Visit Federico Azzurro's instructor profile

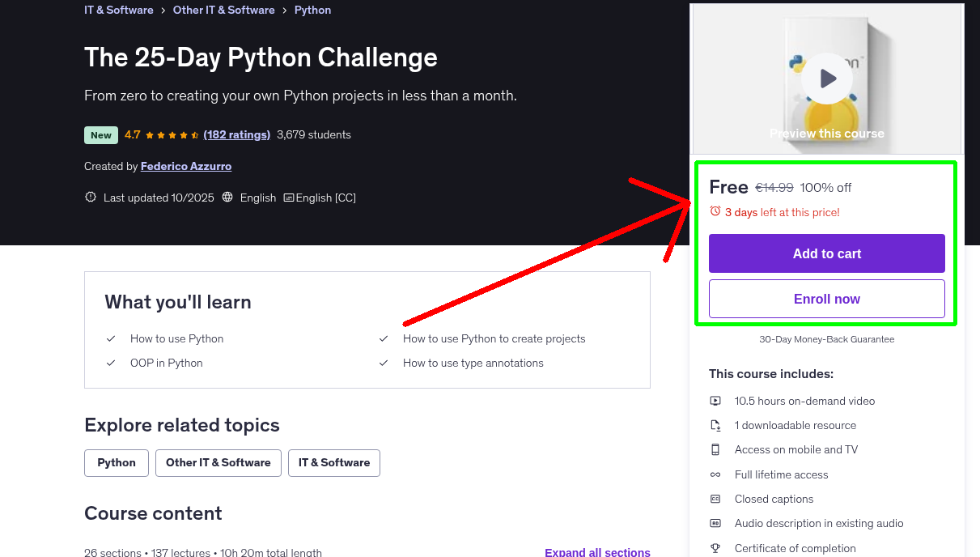185,166
